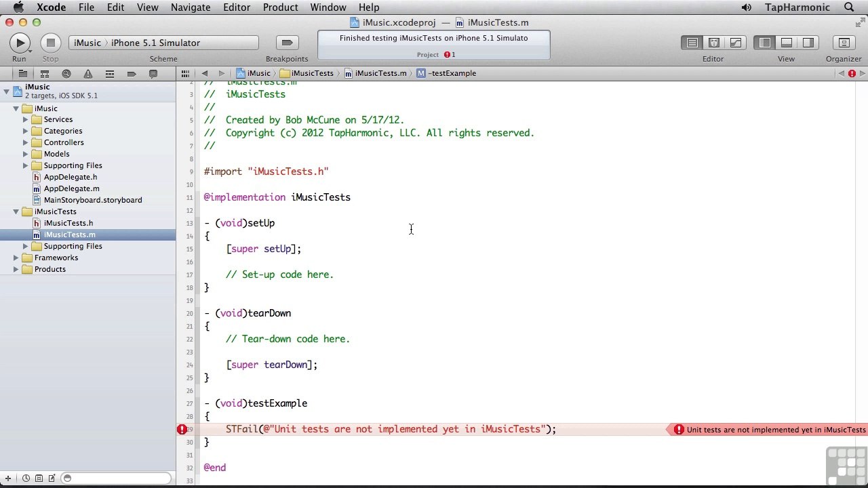Viewport: 868px width, 488px height.
Task: Click -testExample method in jump bar
Action: click(x=447, y=73)
